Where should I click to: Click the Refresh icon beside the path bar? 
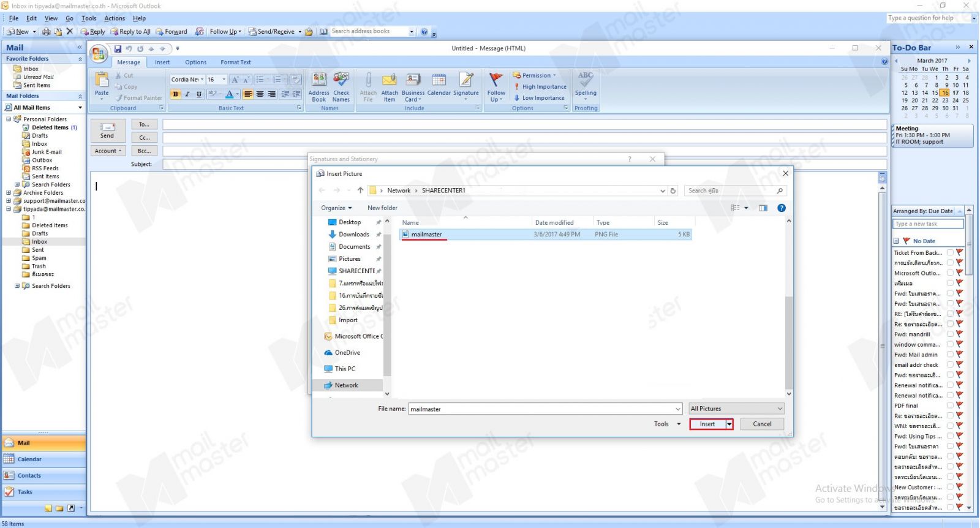673,190
